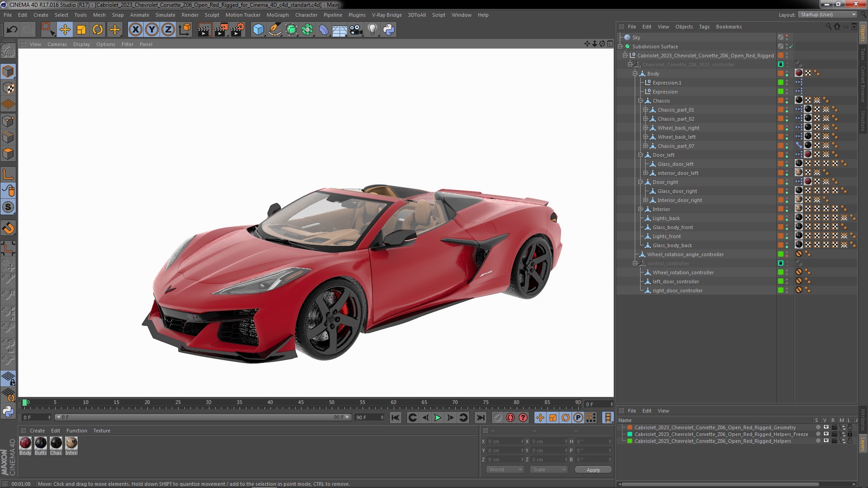Collapse the Door_left tree node

(x=641, y=155)
